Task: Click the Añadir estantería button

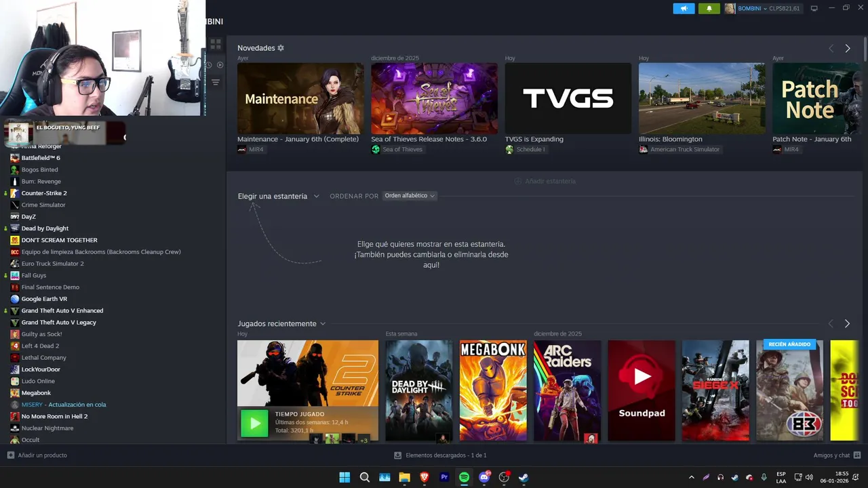Action: (545, 181)
